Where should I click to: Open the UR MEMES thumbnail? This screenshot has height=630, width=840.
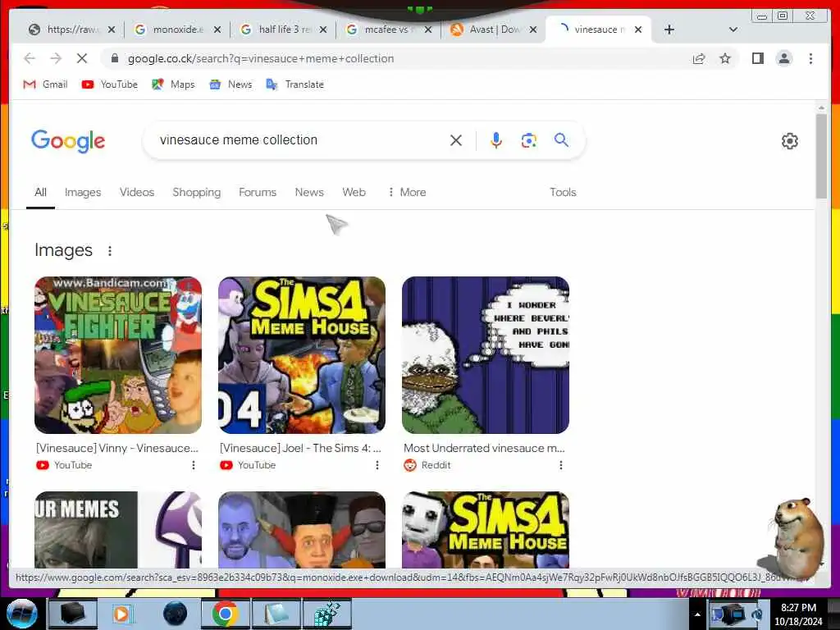coord(118,529)
